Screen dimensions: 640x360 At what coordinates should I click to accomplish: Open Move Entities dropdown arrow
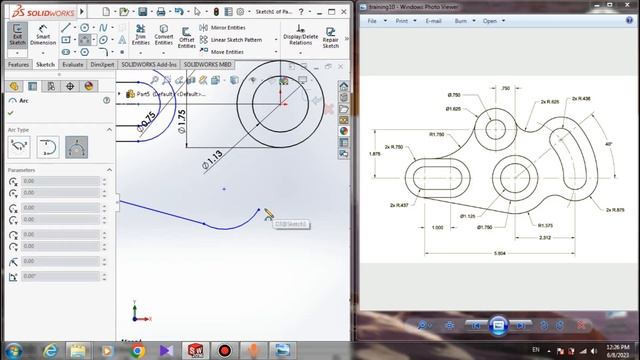pos(276,52)
